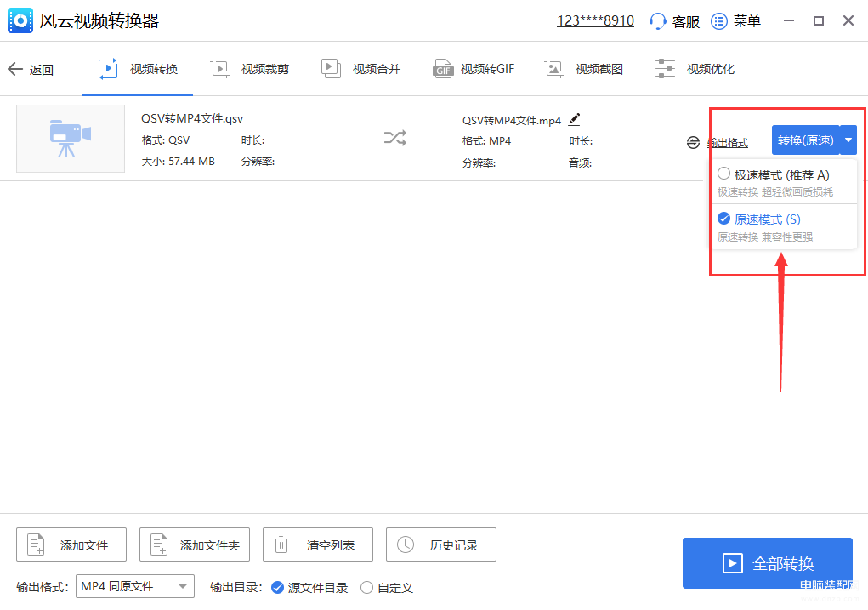Click the 大小: 57.44 MB text
Screen dimensions: 868x610
[x=178, y=162]
